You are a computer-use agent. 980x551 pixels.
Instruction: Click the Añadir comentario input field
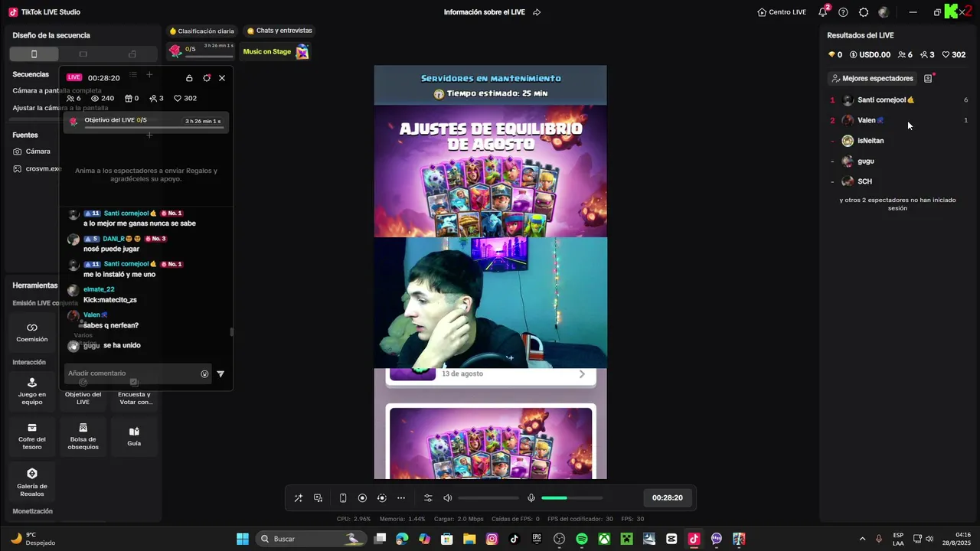click(x=132, y=373)
